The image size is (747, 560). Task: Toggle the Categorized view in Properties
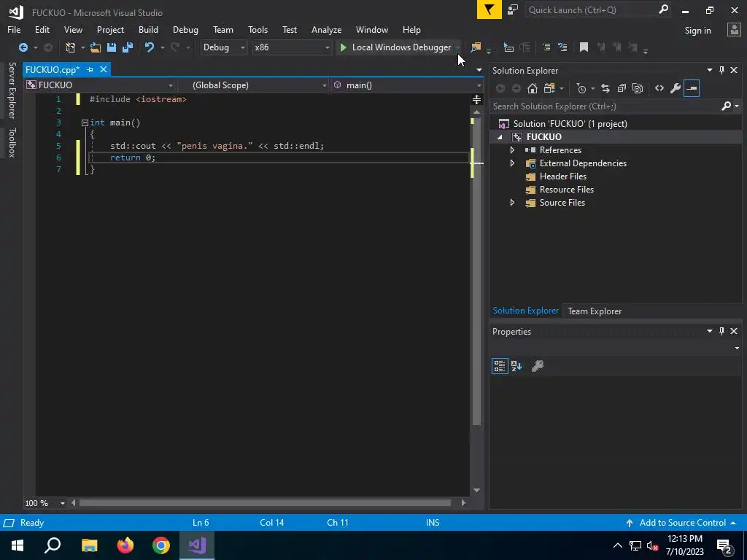pyautogui.click(x=500, y=366)
